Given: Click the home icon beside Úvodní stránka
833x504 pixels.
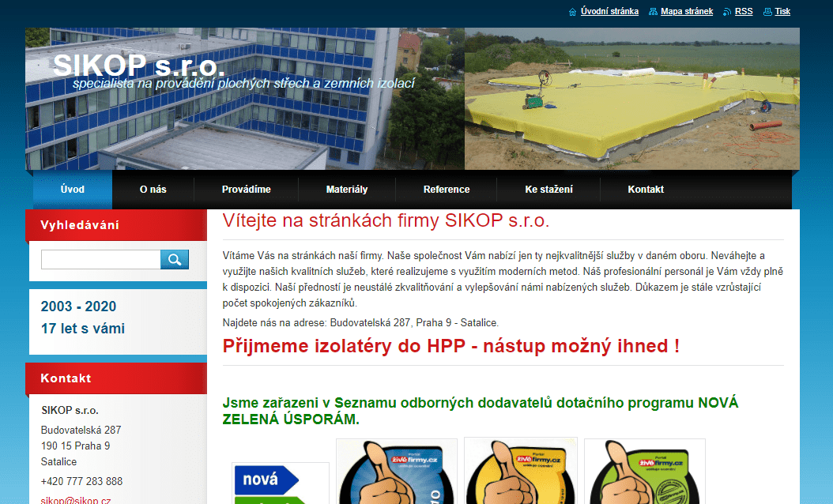Looking at the screenshot, I should click(x=572, y=12).
